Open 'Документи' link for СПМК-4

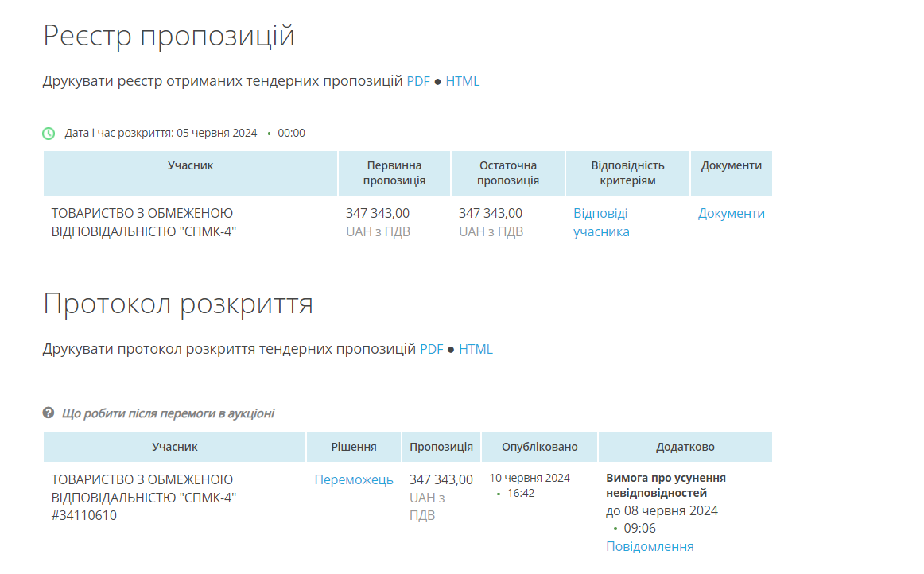[732, 213]
